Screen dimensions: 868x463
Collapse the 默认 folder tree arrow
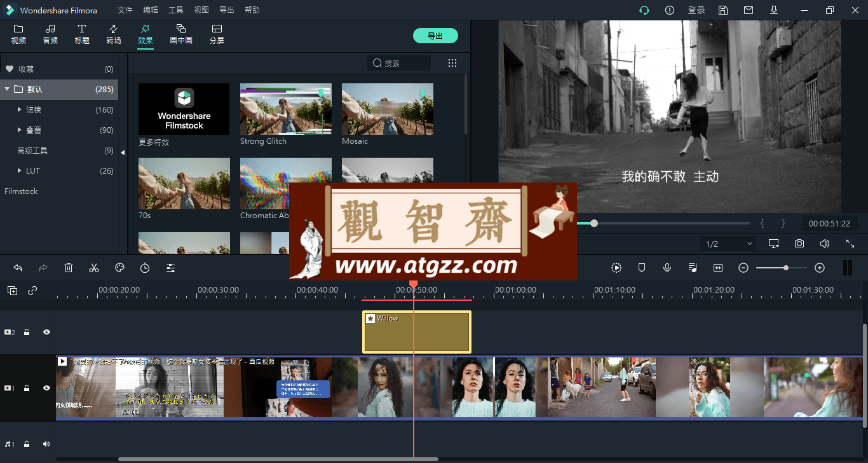[x=7, y=89]
